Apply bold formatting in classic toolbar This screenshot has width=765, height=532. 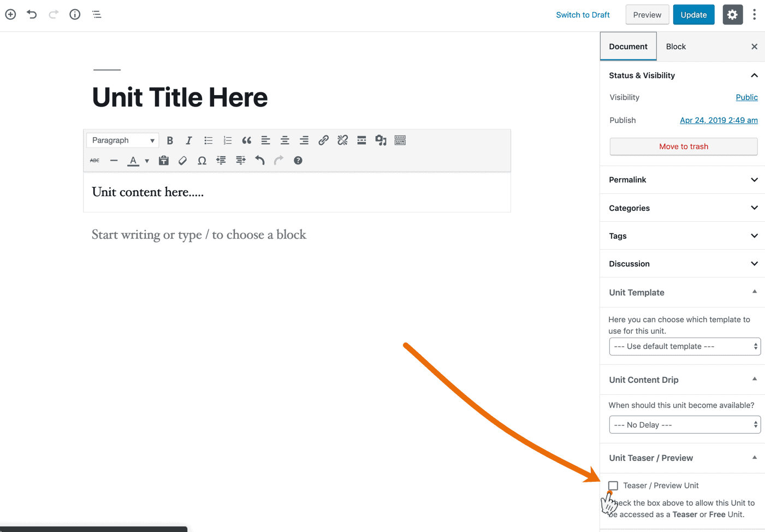[x=170, y=140]
